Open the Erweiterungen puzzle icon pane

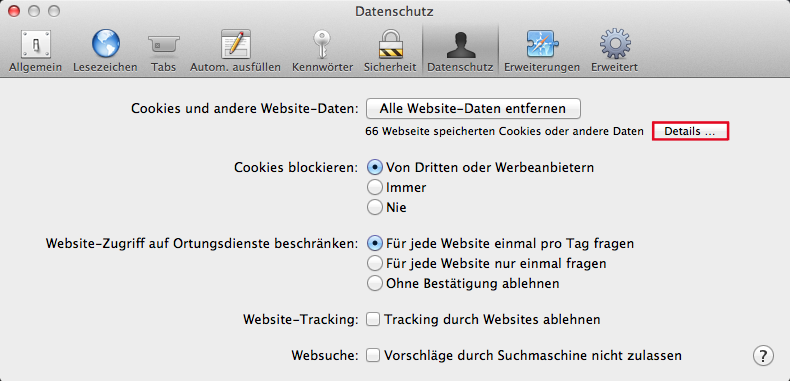[542, 50]
